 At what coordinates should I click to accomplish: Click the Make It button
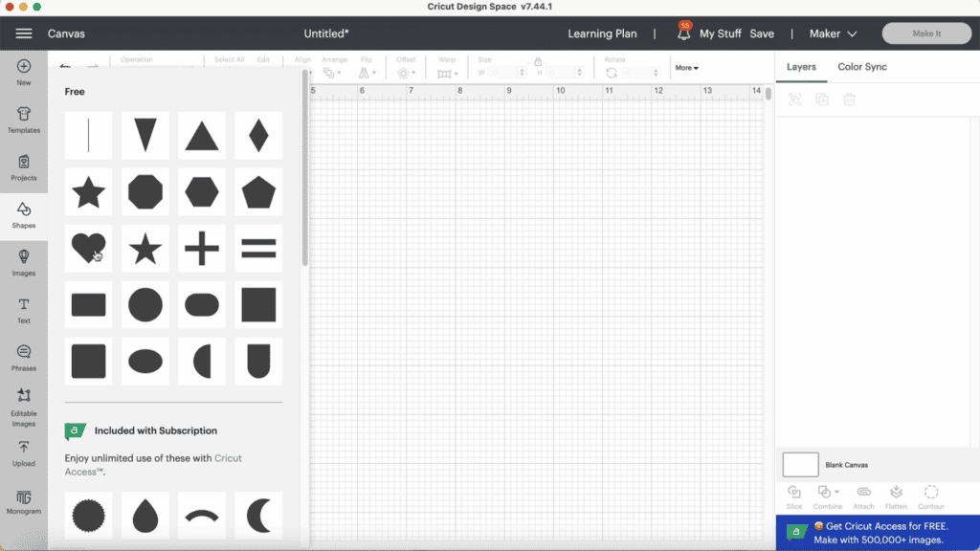[x=926, y=33]
